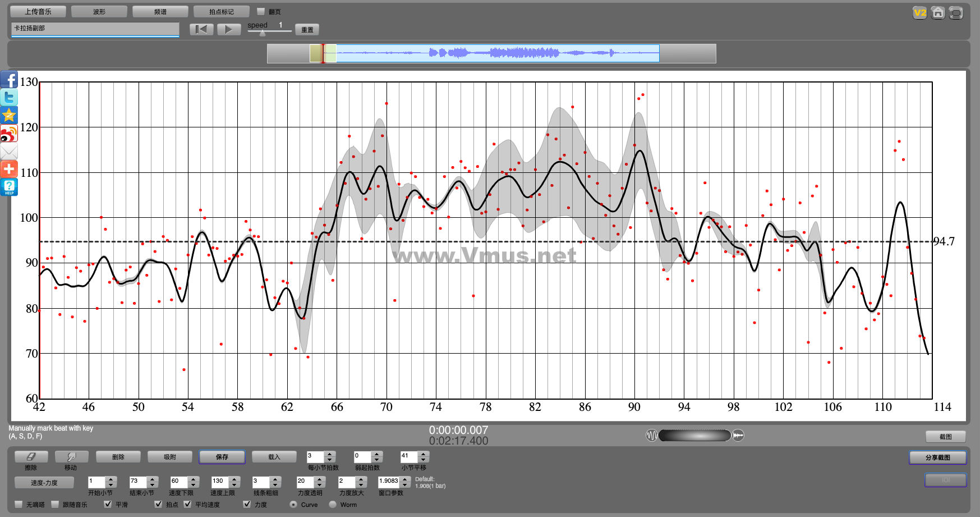
Task: Click the email envelope share icon
Action: (x=9, y=151)
